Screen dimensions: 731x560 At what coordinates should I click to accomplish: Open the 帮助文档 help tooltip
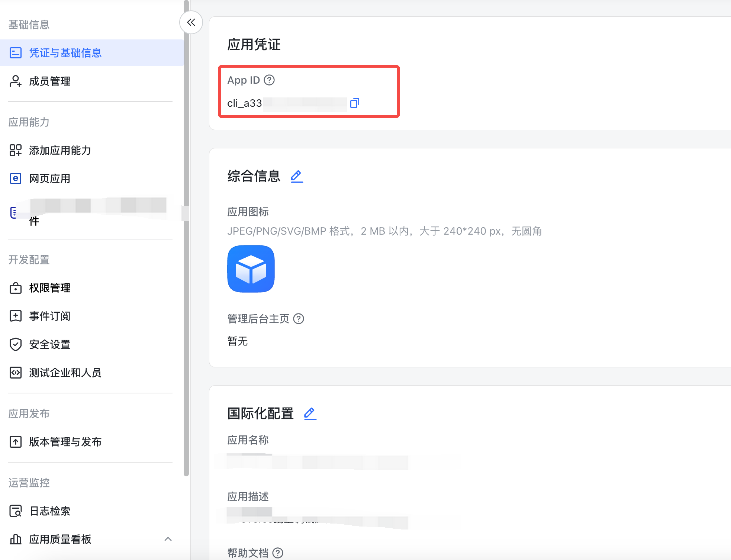pyautogui.click(x=277, y=553)
